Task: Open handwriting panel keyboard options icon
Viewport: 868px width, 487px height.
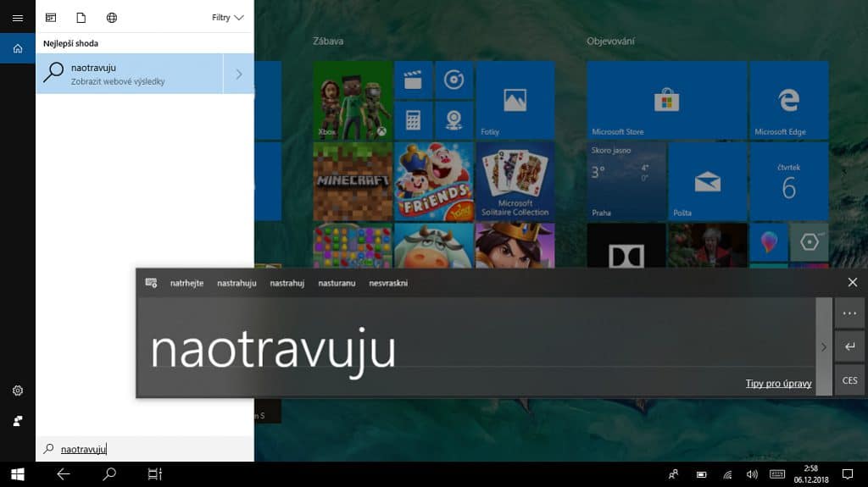Action: click(x=151, y=283)
